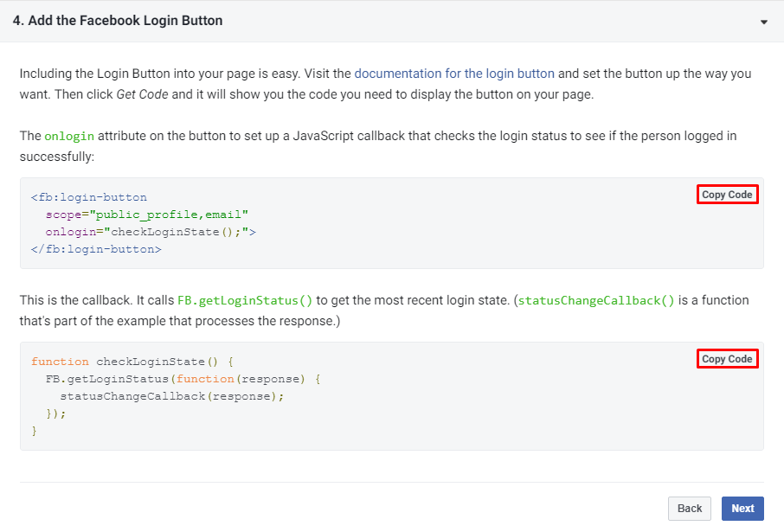Click the section title "4. Add the Facebook Login Button"

[x=118, y=21]
